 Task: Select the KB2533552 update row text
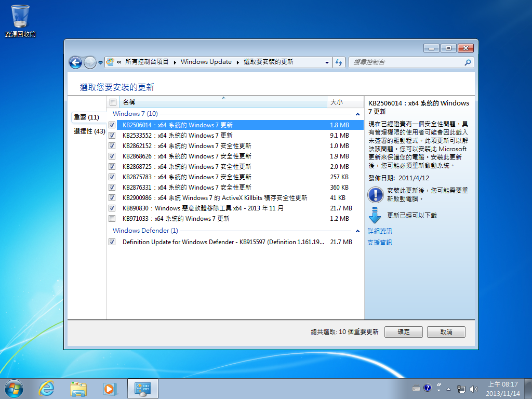click(x=178, y=136)
